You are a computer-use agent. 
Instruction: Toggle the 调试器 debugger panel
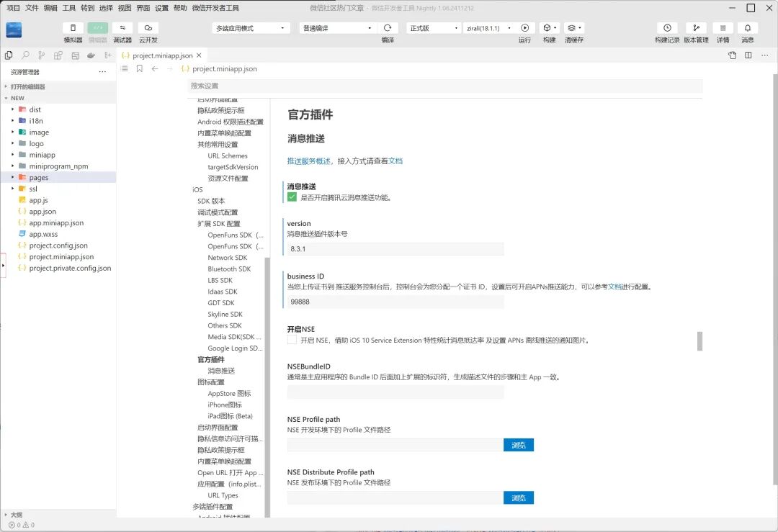pyautogui.click(x=122, y=28)
